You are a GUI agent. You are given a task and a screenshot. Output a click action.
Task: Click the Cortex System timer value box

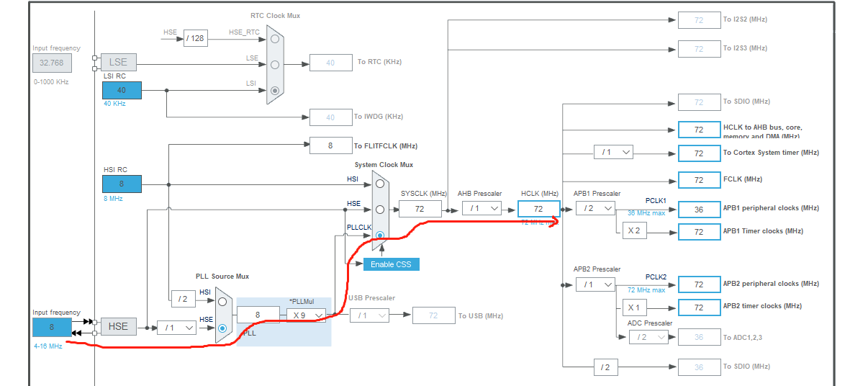click(699, 153)
